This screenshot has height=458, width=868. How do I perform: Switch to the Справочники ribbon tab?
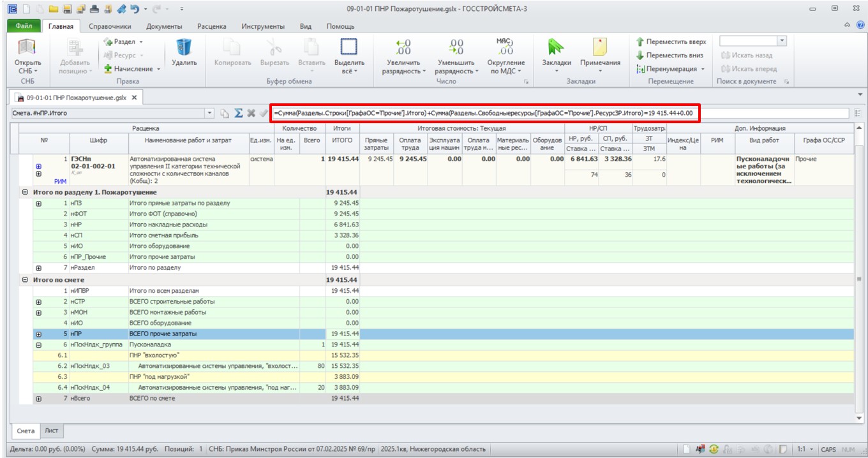point(110,26)
